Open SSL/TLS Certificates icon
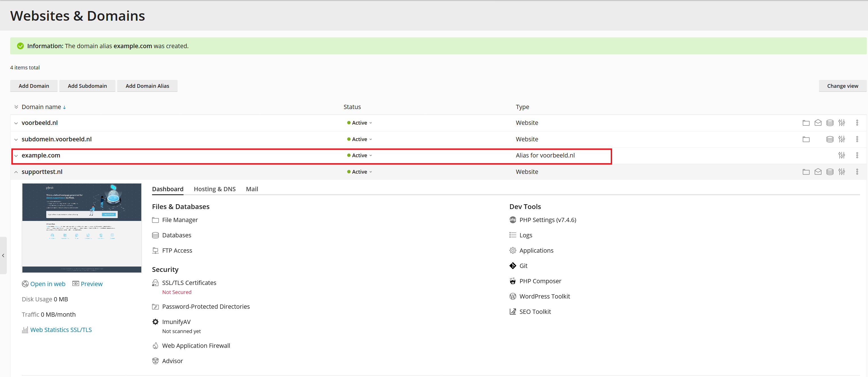 [x=156, y=282]
